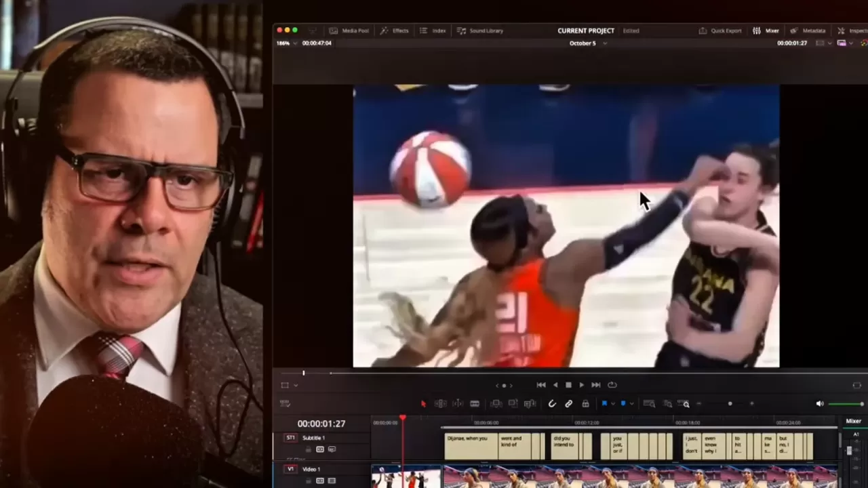Toggle Linked Selection chain icon
The image size is (868, 488).
tap(569, 404)
